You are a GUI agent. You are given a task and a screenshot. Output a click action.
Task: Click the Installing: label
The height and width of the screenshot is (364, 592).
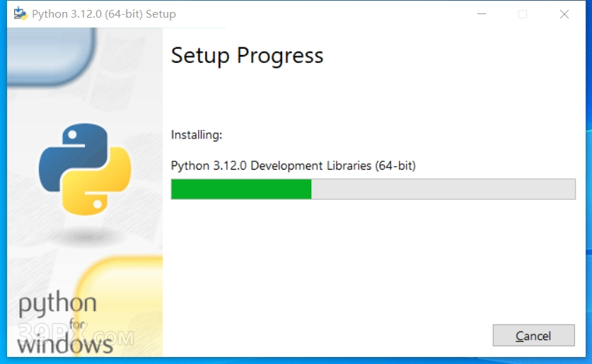point(197,135)
